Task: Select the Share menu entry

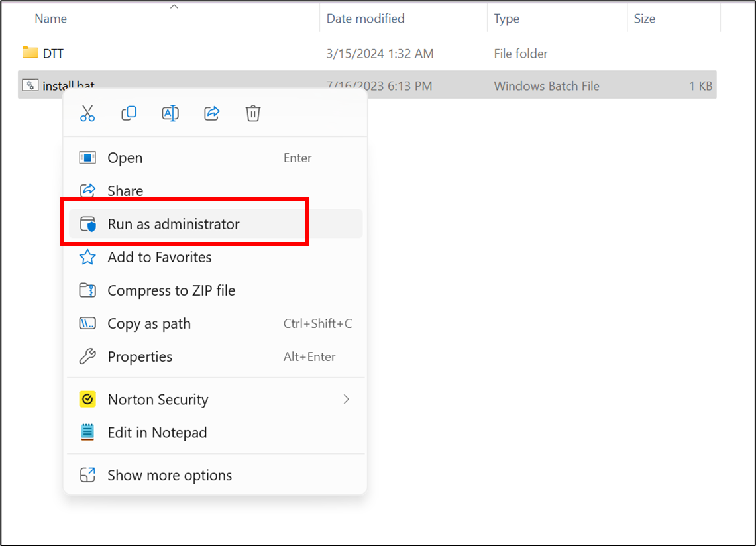Action: [125, 191]
